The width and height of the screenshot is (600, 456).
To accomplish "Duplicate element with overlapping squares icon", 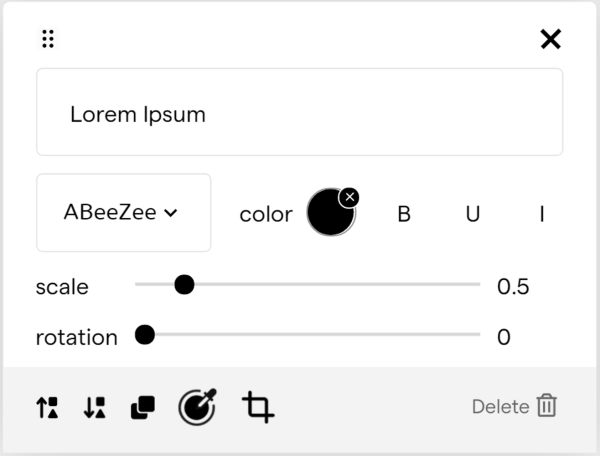I will pos(143,407).
